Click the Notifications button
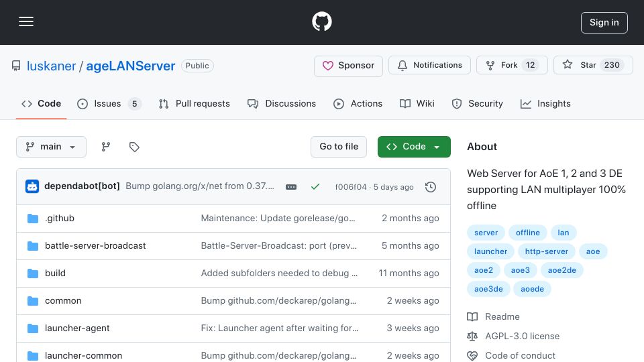 coord(429,65)
